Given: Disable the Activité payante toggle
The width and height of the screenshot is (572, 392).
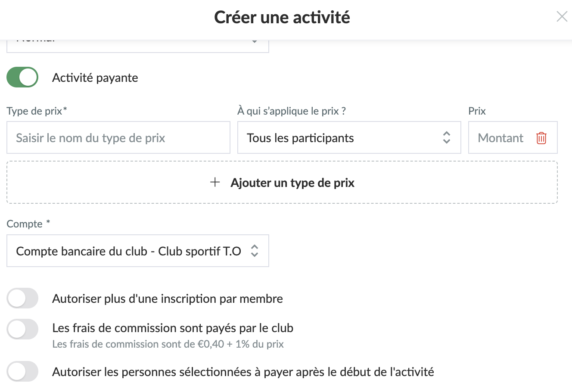Looking at the screenshot, I should [x=22, y=78].
